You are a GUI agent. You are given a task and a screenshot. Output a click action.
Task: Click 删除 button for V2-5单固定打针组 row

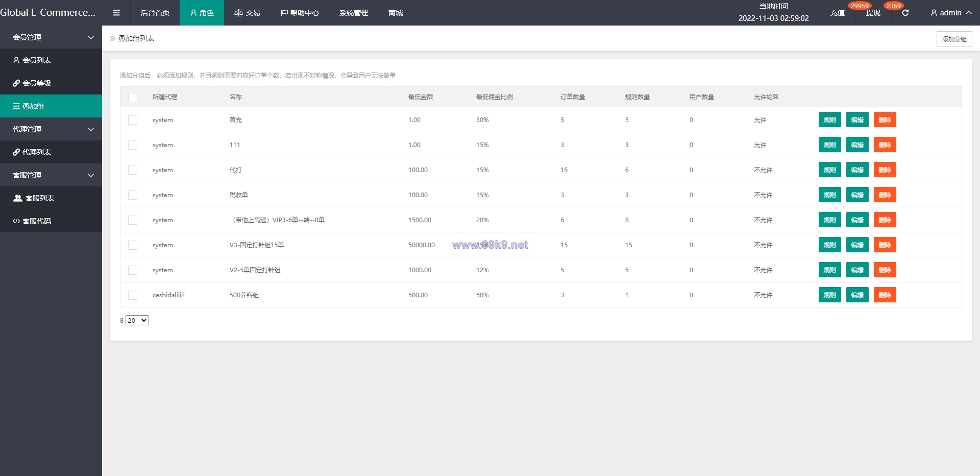pos(885,270)
